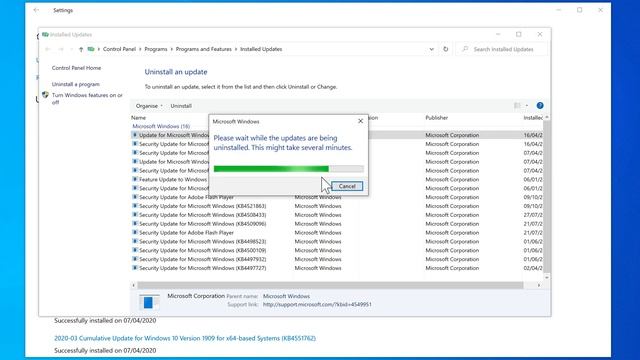Image resolution: width=640 pixels, height=360 pixels.
Task: Click address bar Control Panel icon
Action: (91, 49)
